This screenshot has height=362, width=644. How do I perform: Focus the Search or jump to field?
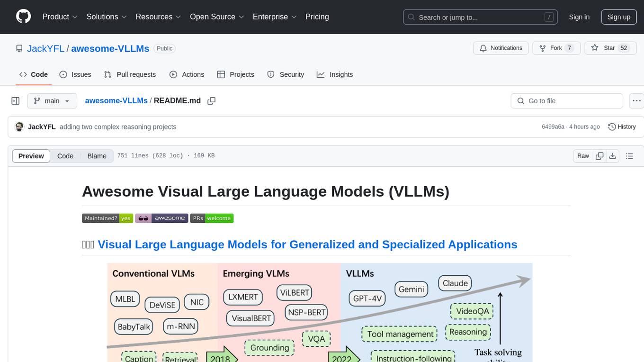click(481, 17)
